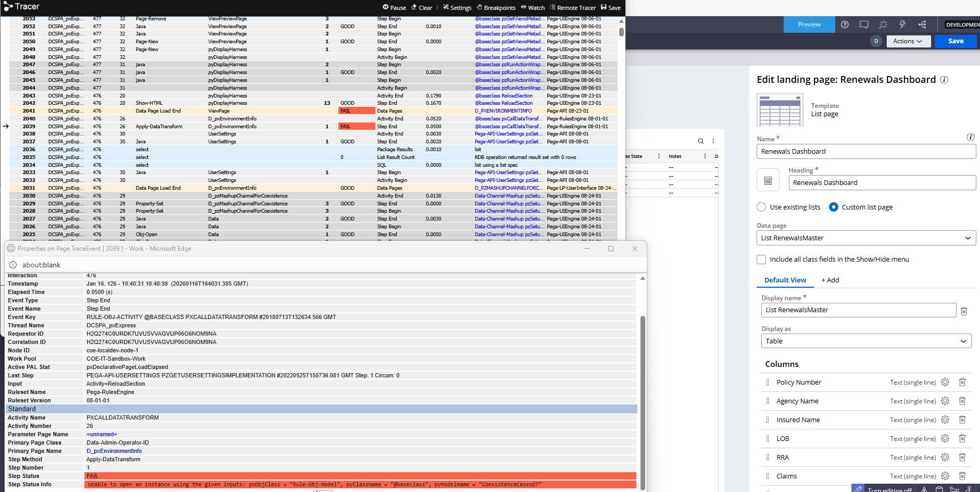Select the Custom list page option
This screenshot has width=980, height=492.
click(834, 207)
